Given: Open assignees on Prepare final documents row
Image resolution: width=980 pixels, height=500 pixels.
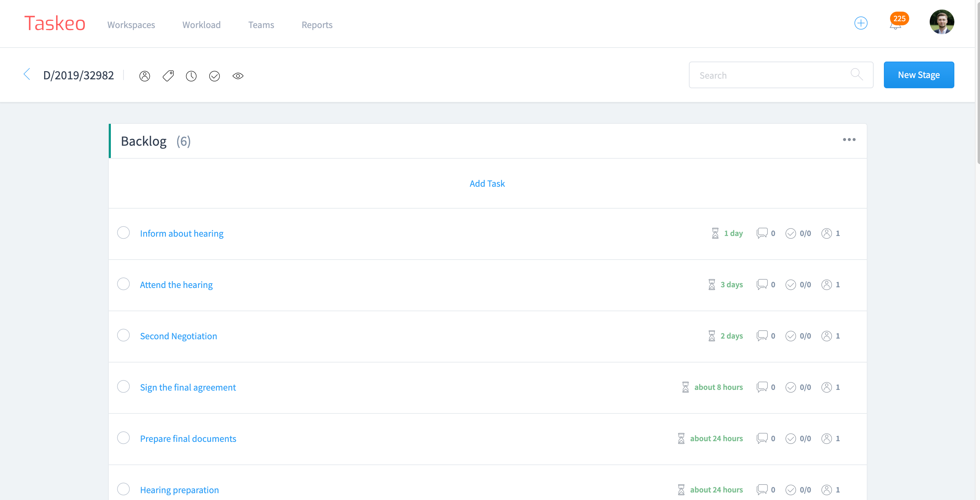Looking at the screenshot, I should 826,438.
